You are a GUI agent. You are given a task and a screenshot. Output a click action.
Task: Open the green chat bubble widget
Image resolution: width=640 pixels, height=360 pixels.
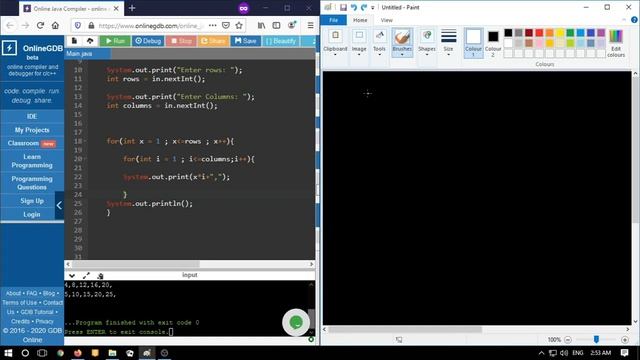296,322
